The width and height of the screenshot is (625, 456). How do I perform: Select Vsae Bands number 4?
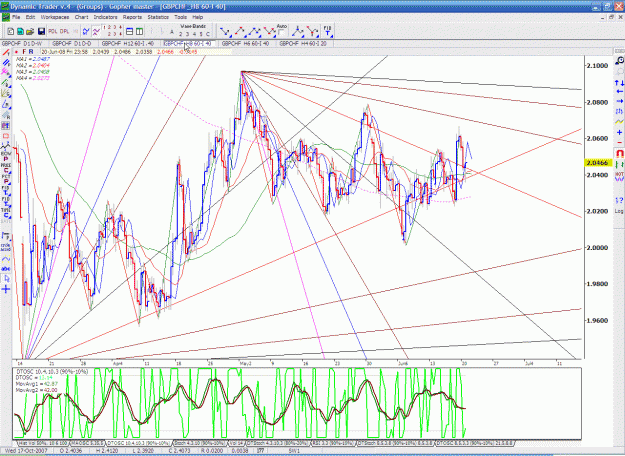pos(195,34)
